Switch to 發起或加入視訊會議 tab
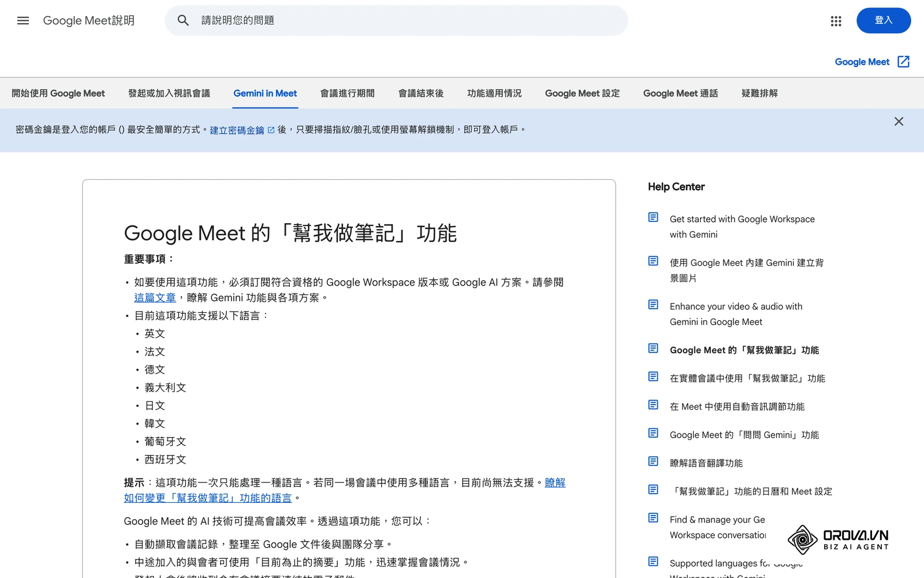The image size is (924, 578). pos(169,93)
